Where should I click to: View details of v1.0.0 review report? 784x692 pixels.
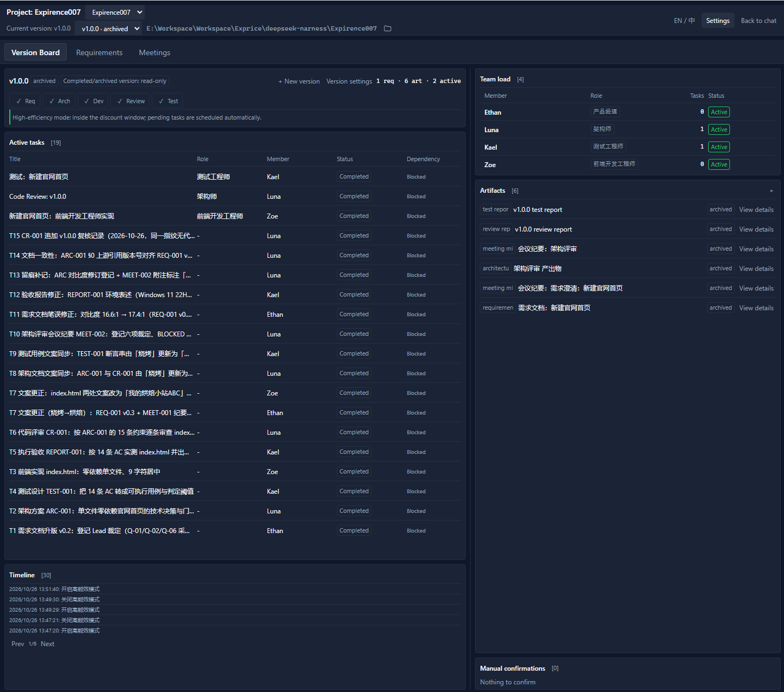point(756,229)
